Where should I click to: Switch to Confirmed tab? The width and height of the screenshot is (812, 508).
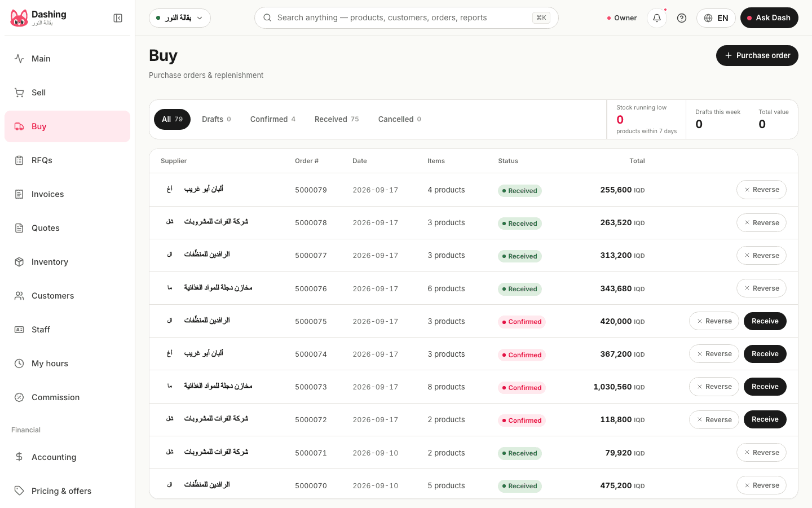pyautogui.click(x=273, y=119)
